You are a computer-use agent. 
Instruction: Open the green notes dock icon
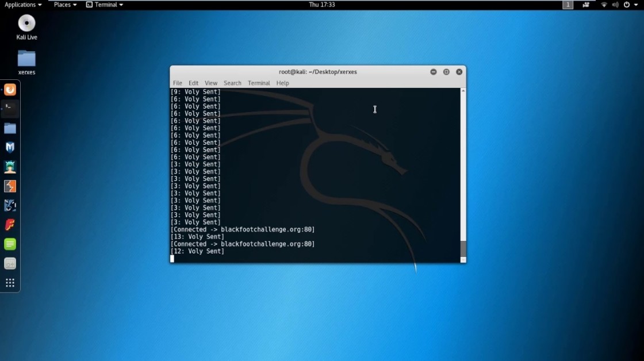[x=10, y=244]
